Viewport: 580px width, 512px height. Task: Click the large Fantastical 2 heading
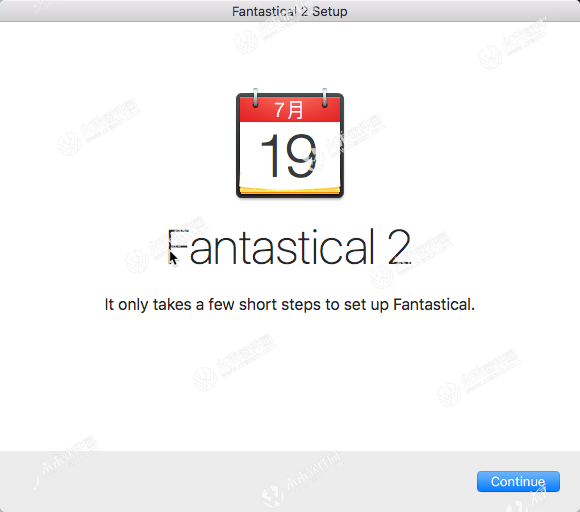[x=289, y=247]
